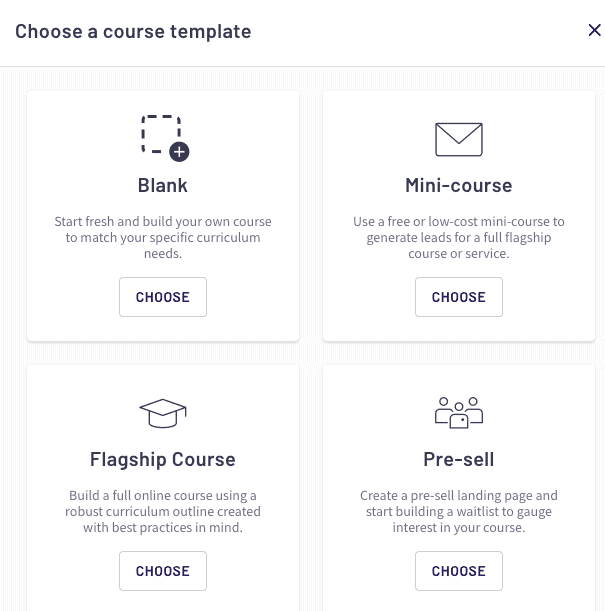Click the 'Choose a course template' heading
This screenshot has width=605, height=611.
(x=133, y=31)
